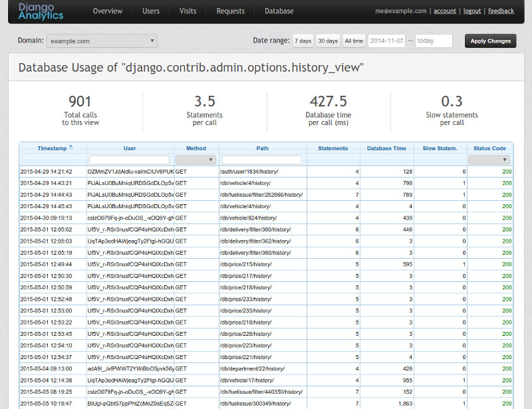Open the Visits section
This screenshot has height=409, width=532.
(188, 11)
